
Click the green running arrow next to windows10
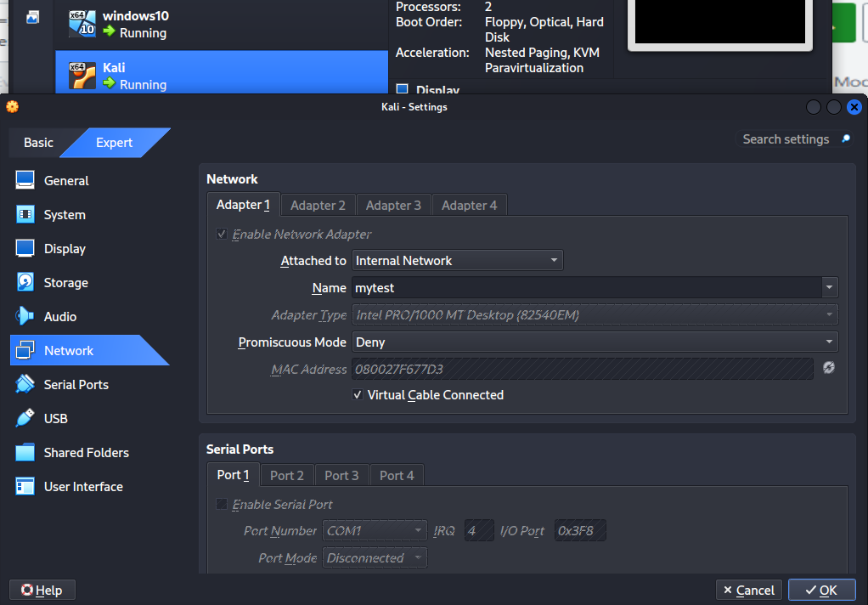point(109,31)
